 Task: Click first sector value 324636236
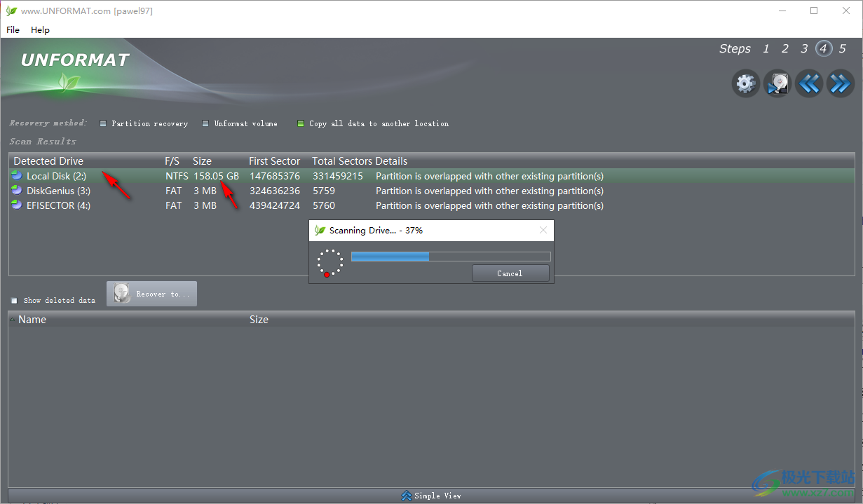point(275,191)
